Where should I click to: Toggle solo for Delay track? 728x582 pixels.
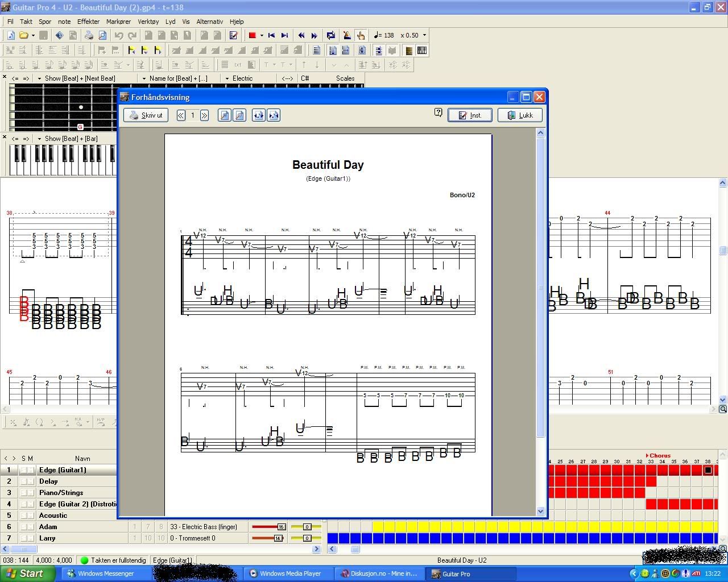click(24, 481)
